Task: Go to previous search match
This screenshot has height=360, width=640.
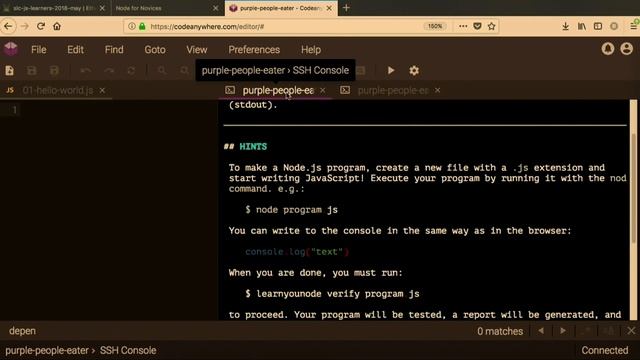Action: (x=541, y=331)
